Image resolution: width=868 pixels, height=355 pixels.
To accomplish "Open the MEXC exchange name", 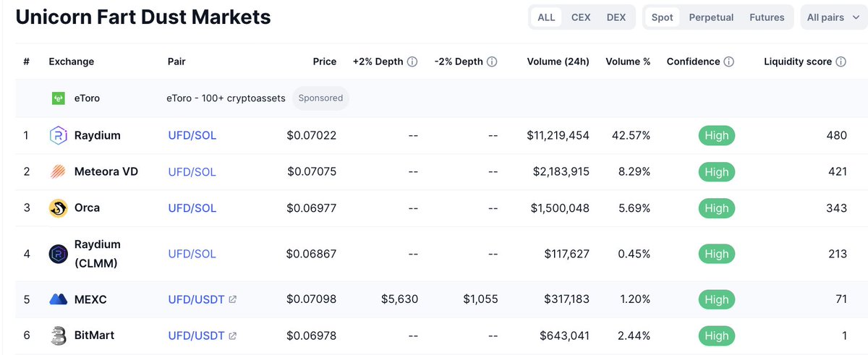I will [x=90, y=299].
